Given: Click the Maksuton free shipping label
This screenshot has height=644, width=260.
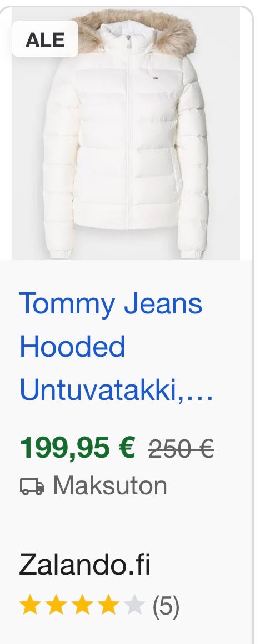Looking at the screenshot, I should pyautogui.click(x=110, y=486).
